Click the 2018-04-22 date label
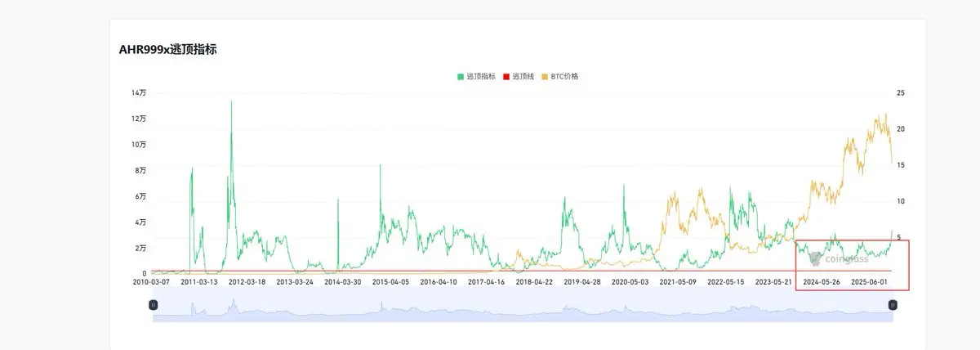Viewport: 980px width, 350px height. coord(534,281)
